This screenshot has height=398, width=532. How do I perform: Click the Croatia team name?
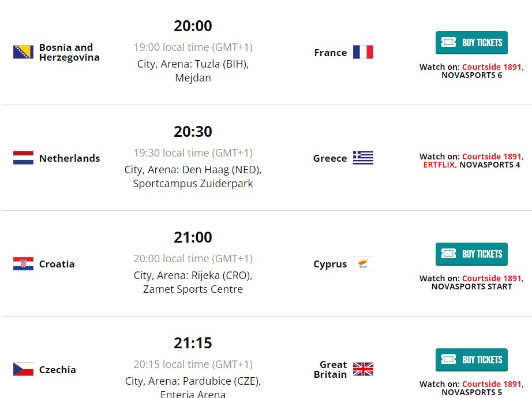[x=57, y=264]
